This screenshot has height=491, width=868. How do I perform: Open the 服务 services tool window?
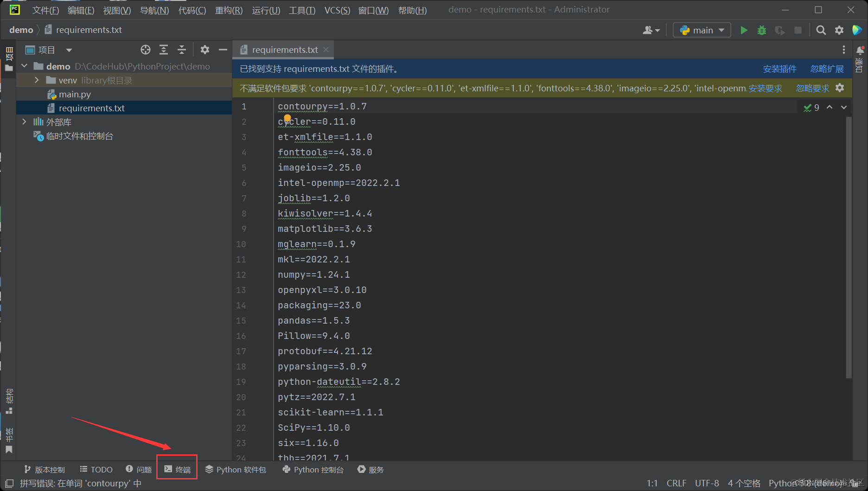(x=370, y=470)
